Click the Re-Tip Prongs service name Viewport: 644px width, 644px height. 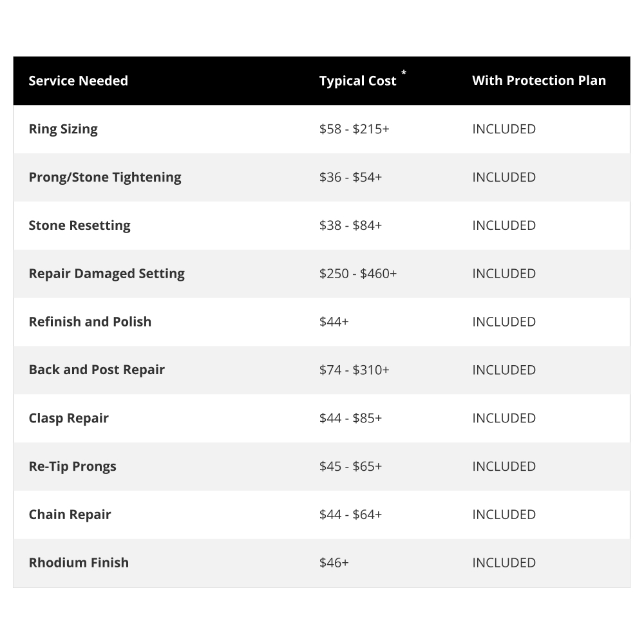coord(72,466)
